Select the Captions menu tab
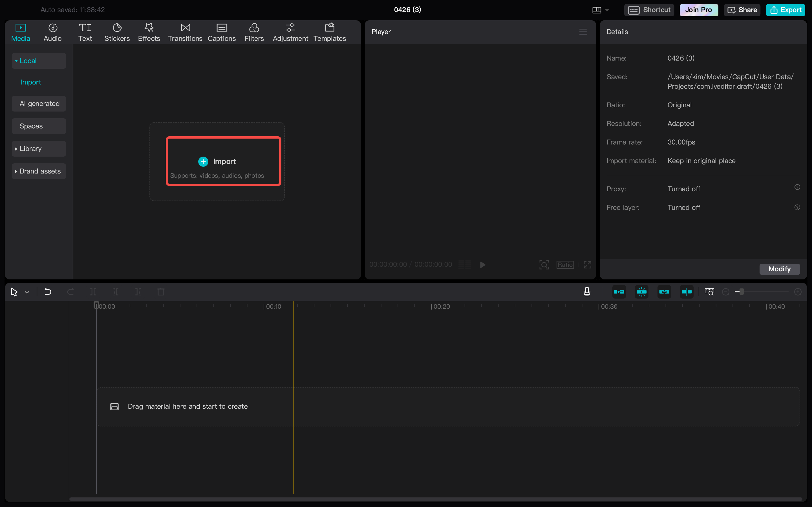 tap(222, 32)
